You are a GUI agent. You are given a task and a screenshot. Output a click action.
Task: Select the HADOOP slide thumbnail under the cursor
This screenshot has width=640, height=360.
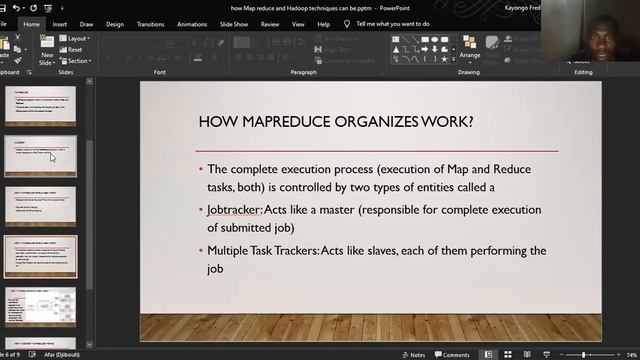40,156
